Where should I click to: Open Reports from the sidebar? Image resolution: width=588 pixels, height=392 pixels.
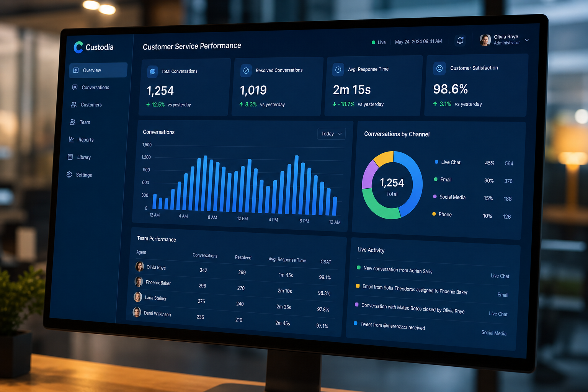coord(86,140)
